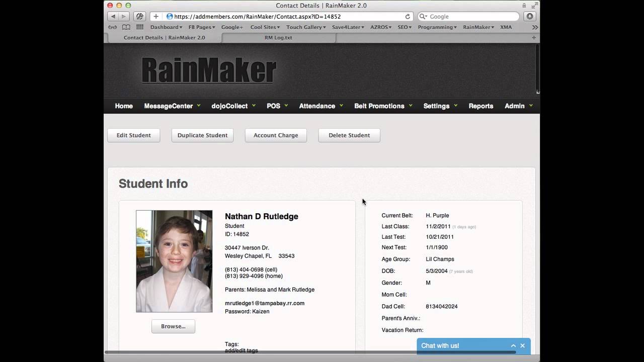Click the Duplicate Student button
The image size is (644, 362).
(202, 135)
